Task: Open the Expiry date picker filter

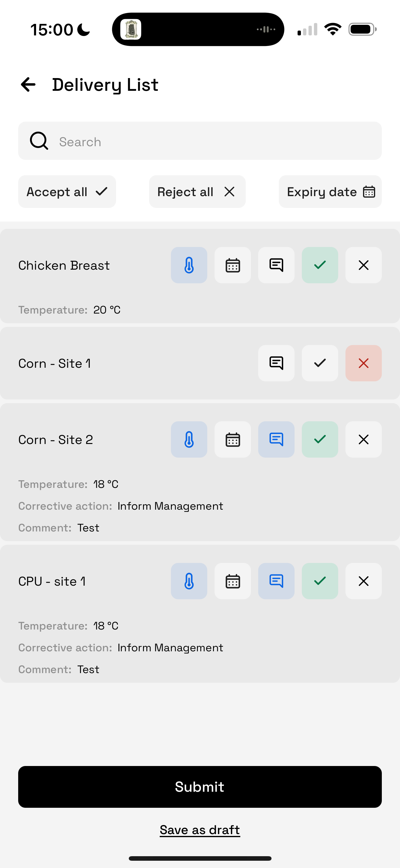Action: point(330,192)
